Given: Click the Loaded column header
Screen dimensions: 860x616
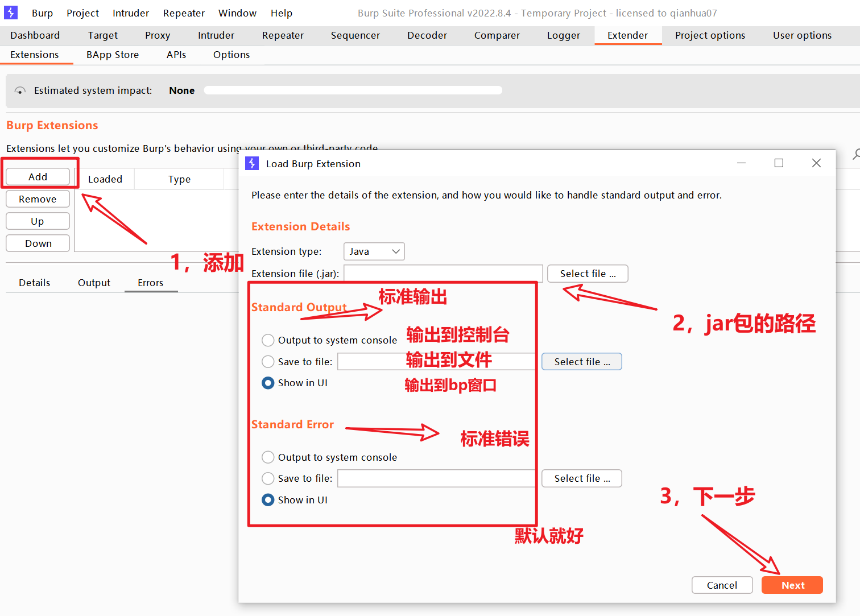Looking at the screenshot, I should 105,179.
